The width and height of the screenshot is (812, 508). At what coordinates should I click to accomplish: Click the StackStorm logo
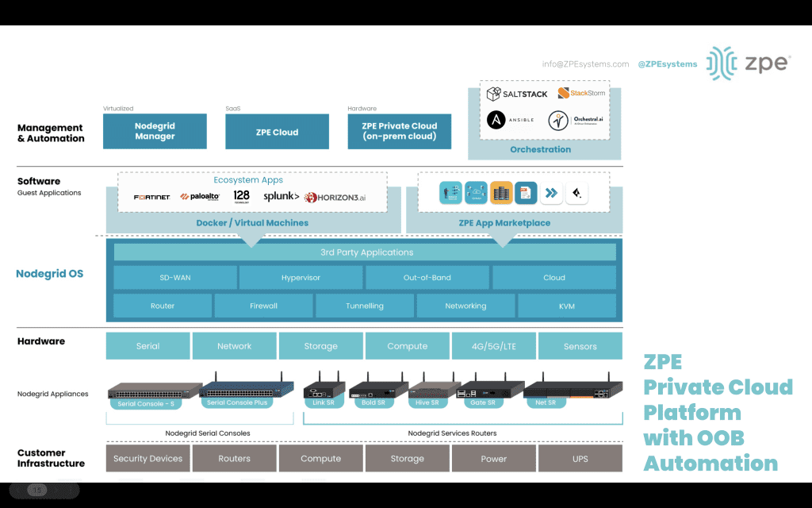click(x=581, y=94)
